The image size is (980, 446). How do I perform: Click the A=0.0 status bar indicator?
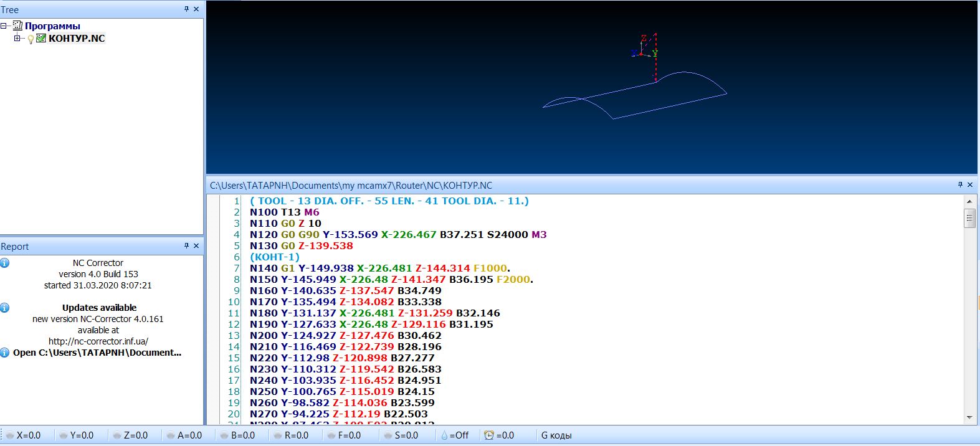184,435
